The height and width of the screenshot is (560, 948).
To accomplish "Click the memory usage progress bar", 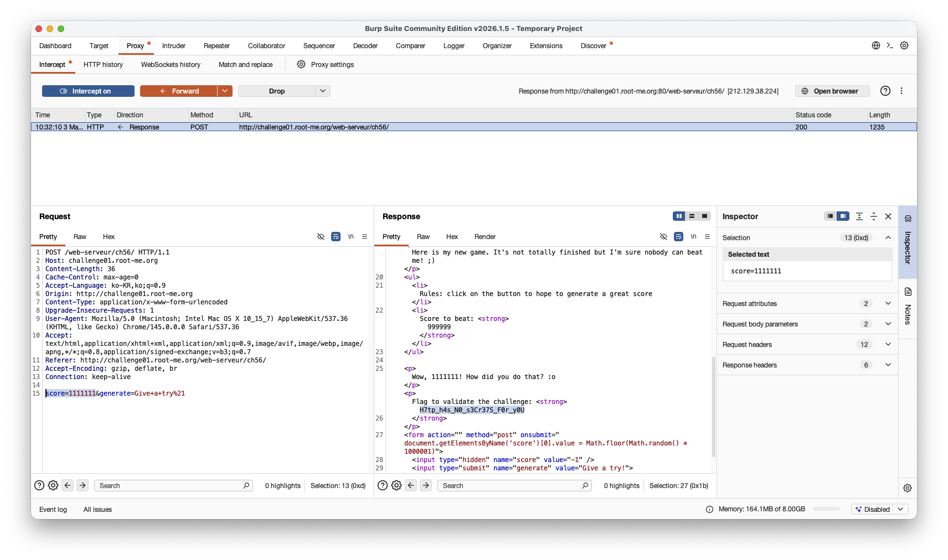I will [x=827, y=509].
